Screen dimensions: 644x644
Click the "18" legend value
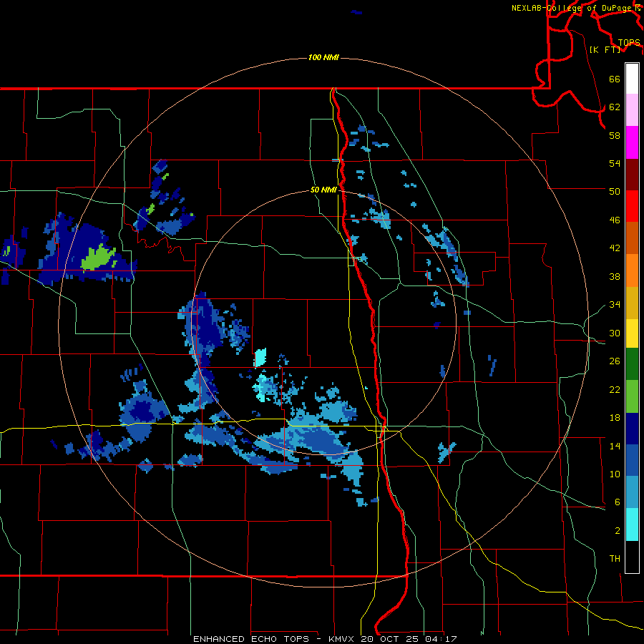[615, 418]
